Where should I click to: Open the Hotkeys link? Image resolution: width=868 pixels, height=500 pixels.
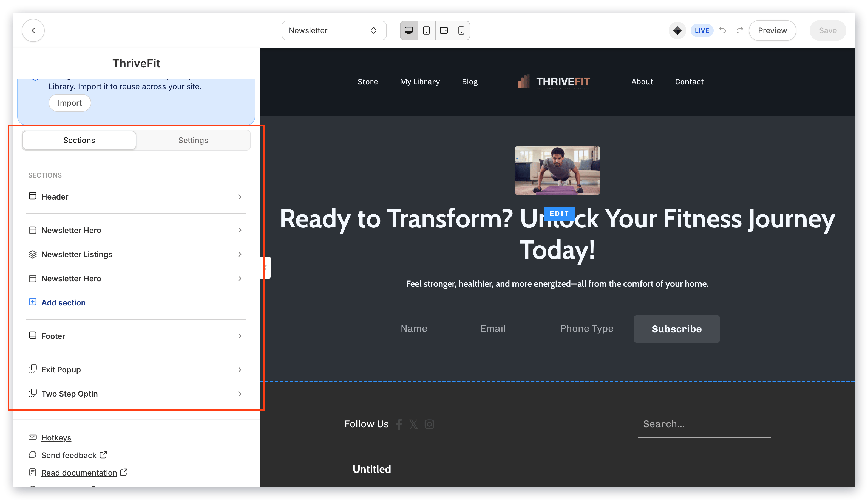tap(56, 437)
